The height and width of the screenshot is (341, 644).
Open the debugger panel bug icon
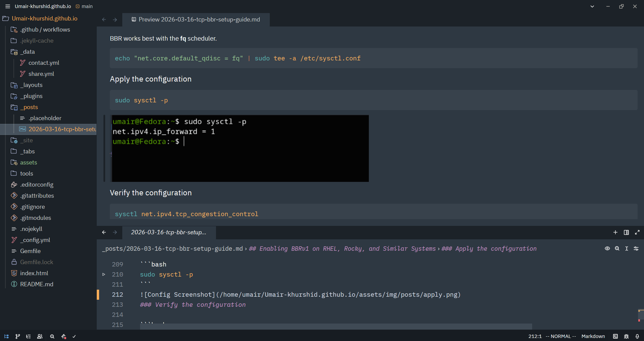point(627,336)
